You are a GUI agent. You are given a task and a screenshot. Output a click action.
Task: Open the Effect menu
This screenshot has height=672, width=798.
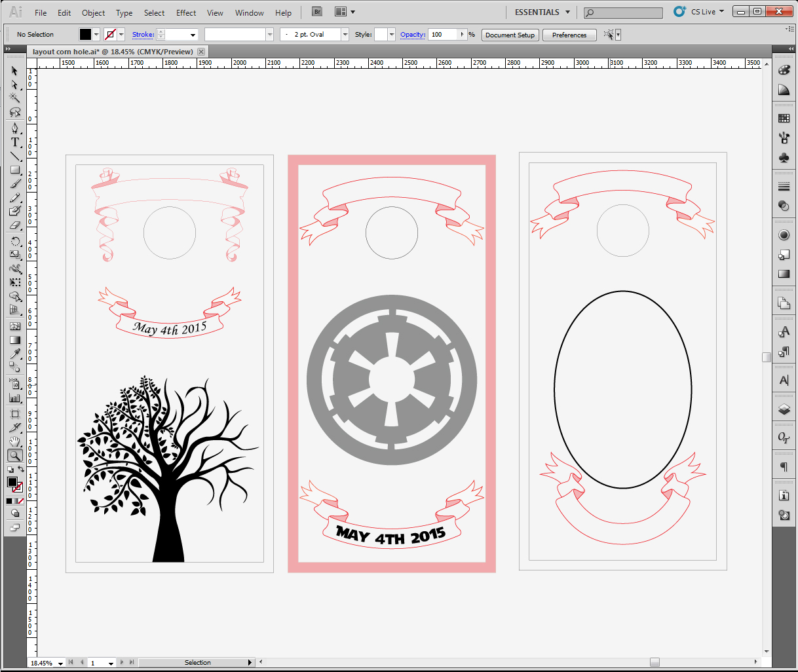186,12
